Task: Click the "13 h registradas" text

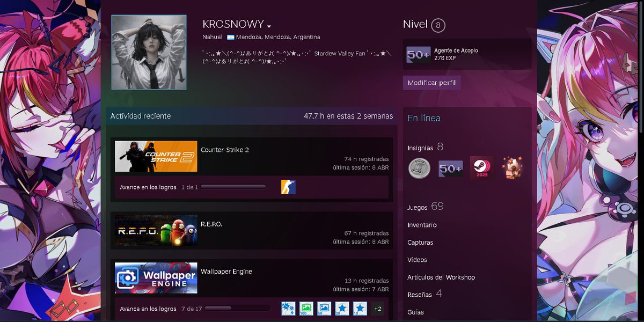Action: [x=367, y=281]
